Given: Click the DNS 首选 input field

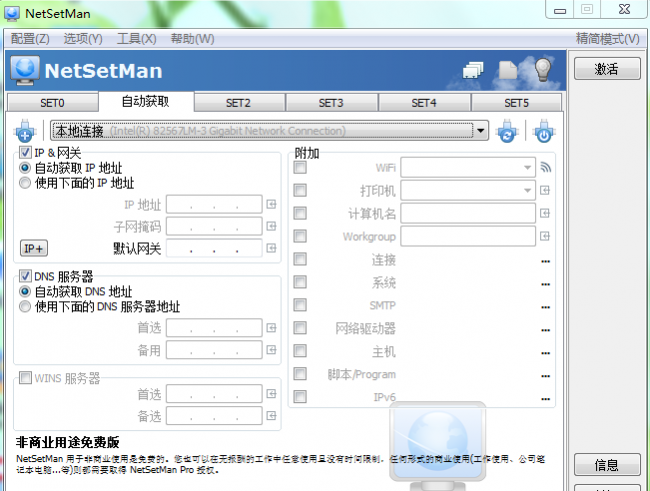Looking at the screenshot, I should (x=214, y=328).
